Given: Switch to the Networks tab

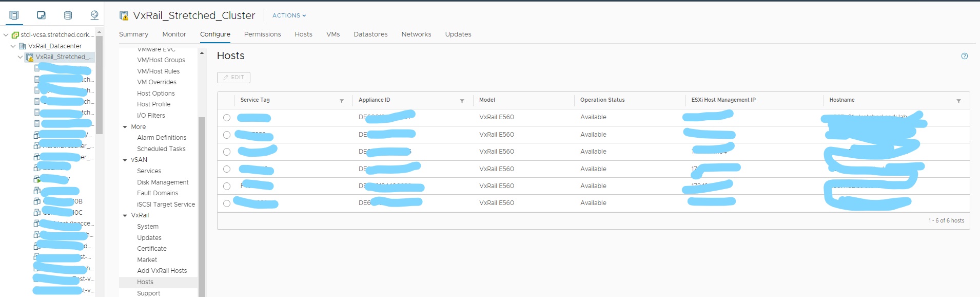Looking at the screenshot, I should coord(416,34).
